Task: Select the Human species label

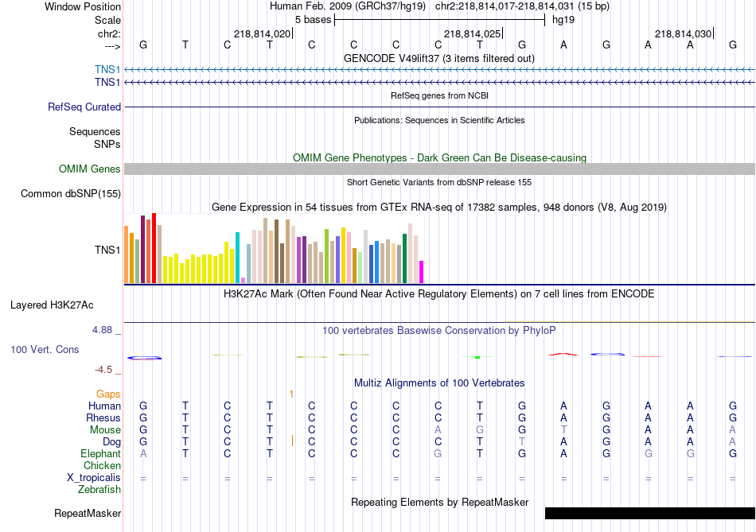Action: pos(104,406)
